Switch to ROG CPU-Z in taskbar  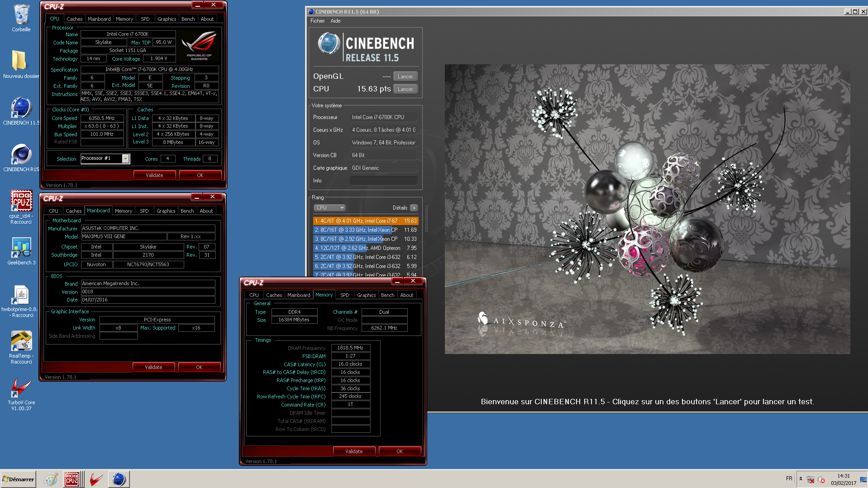point(72,479)
